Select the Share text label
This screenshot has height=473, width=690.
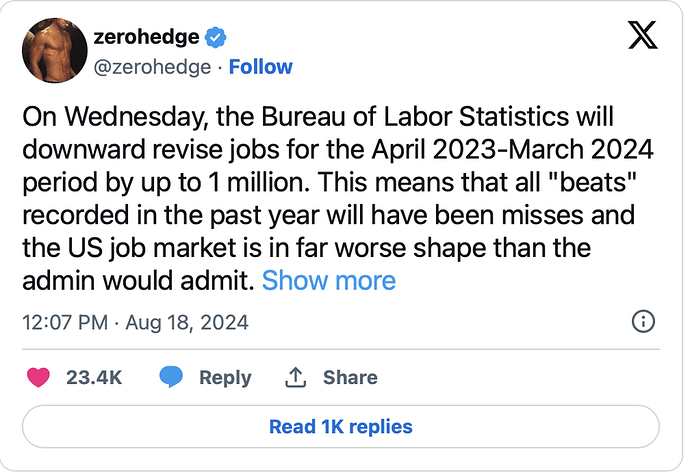click(350, 378)
